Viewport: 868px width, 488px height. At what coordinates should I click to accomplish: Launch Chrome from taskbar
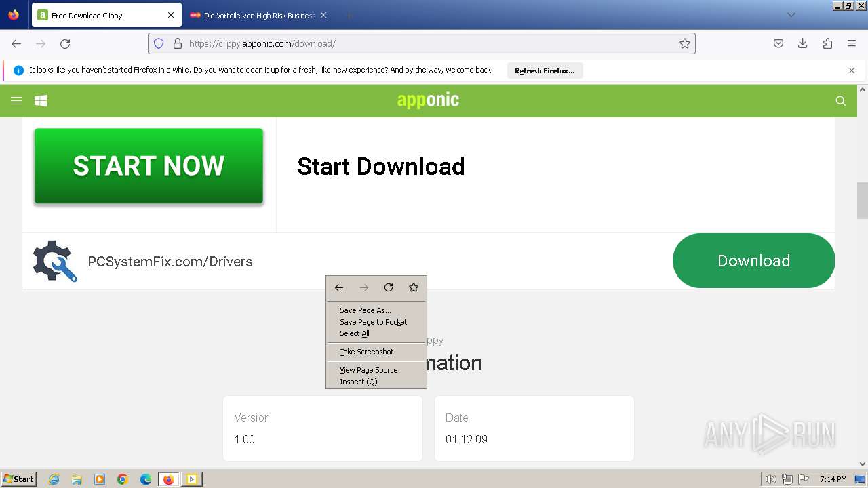tap(123, 479)
